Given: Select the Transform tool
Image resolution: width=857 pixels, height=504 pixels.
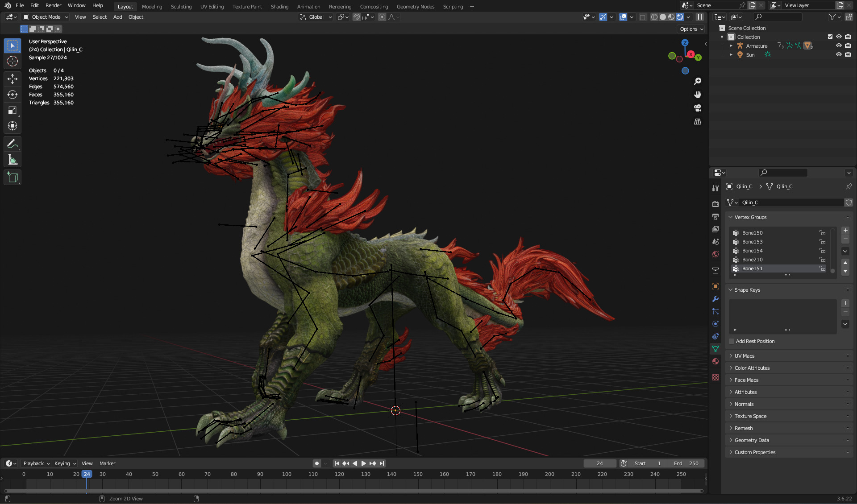Looking at the screenshot, I should click(x=12, y=126).
